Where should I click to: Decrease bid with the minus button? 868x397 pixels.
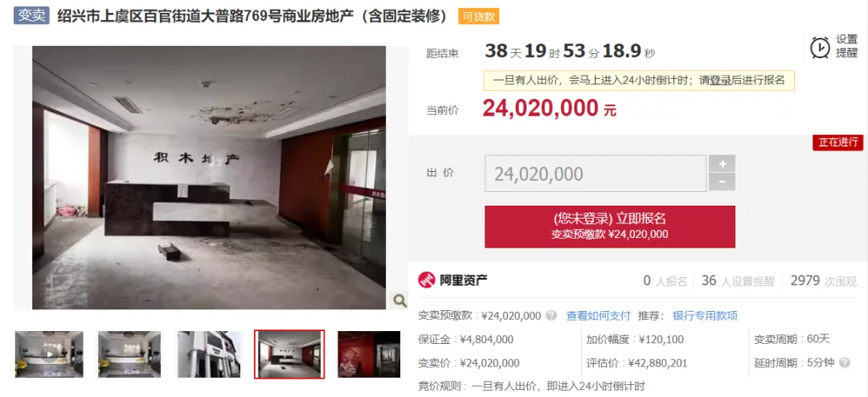point(722,182)
